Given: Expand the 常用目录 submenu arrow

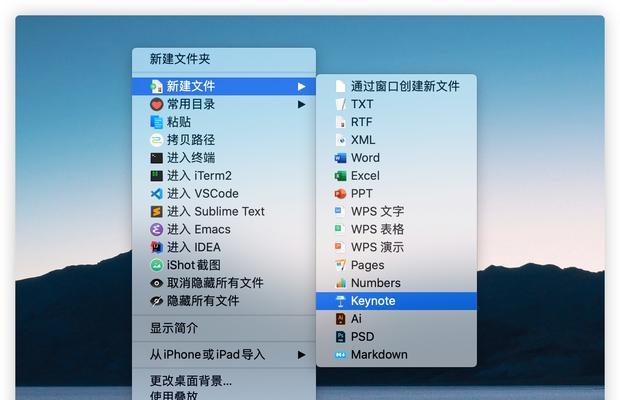Looking at the screenshot, I should tap(302, 104).
